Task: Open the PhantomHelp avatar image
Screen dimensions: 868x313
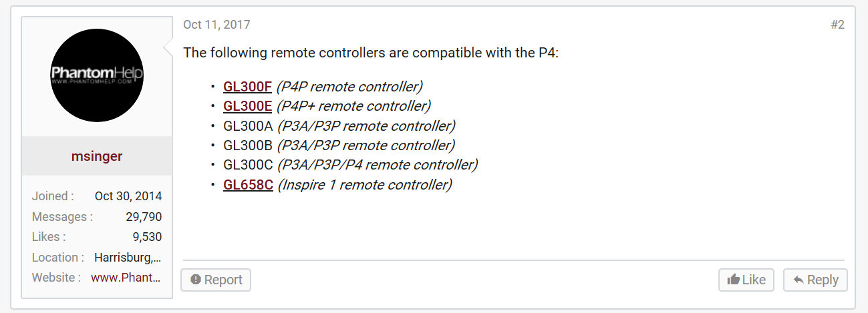Action: pos(97,75)
